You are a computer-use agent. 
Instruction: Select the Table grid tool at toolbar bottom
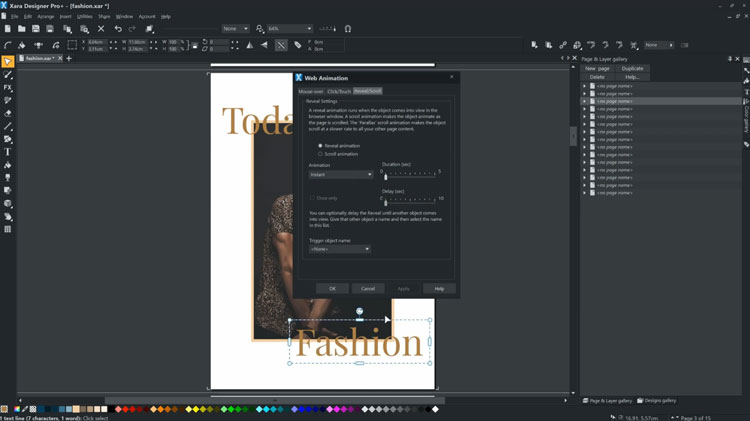coord(8,229)
